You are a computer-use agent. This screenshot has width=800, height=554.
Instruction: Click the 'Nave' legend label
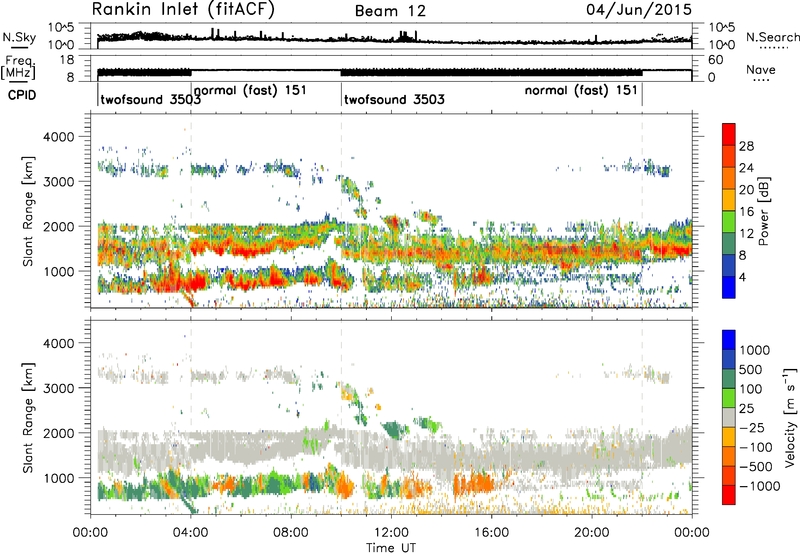[761, 69]
